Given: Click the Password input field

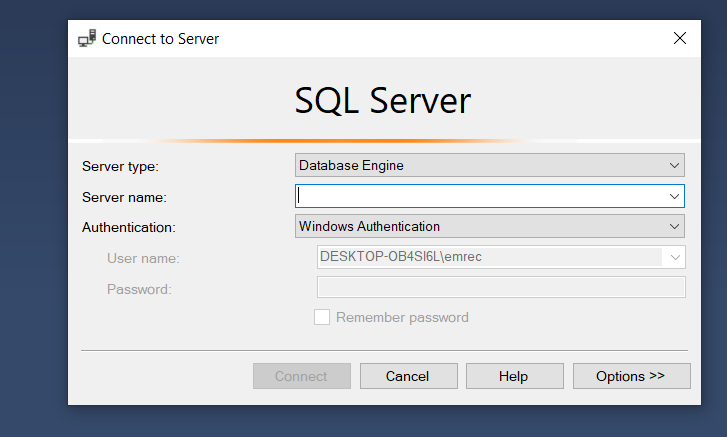Looking at the screenshot, I should click(x=501, y=287).
